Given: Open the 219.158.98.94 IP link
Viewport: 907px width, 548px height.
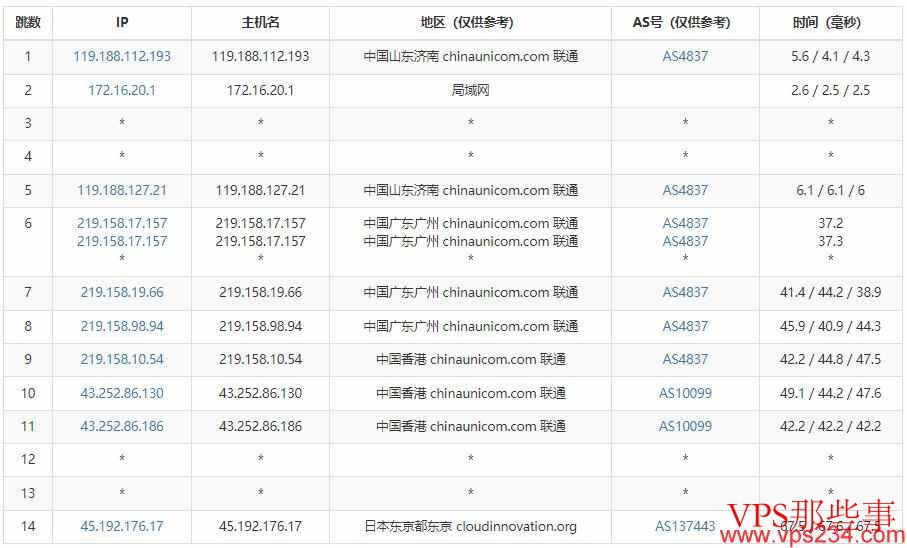Looking at the screenshot, I should click(121, 326).
